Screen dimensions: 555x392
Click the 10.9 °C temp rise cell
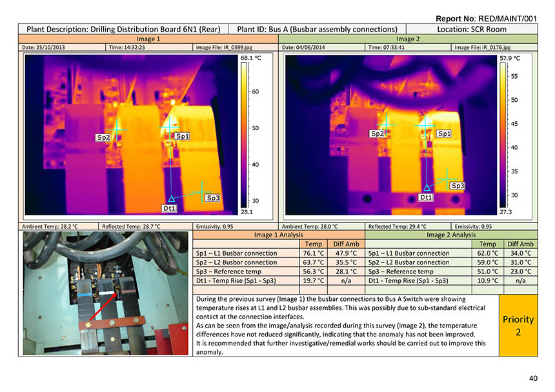pos(487,280)
